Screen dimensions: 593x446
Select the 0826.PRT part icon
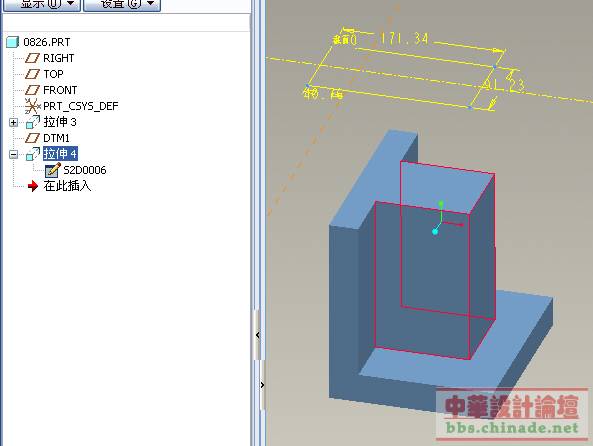[12, 42]
